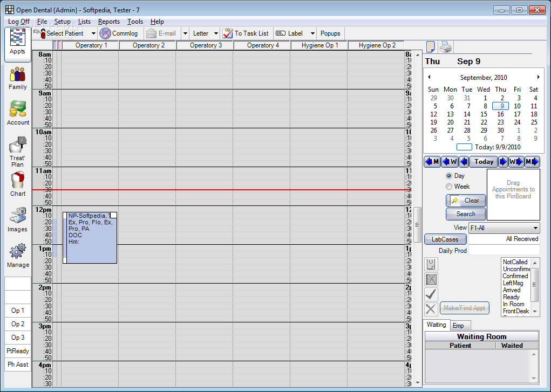
Task: Open the Family module
Action: pyautogui.click(x=18, y=79)
